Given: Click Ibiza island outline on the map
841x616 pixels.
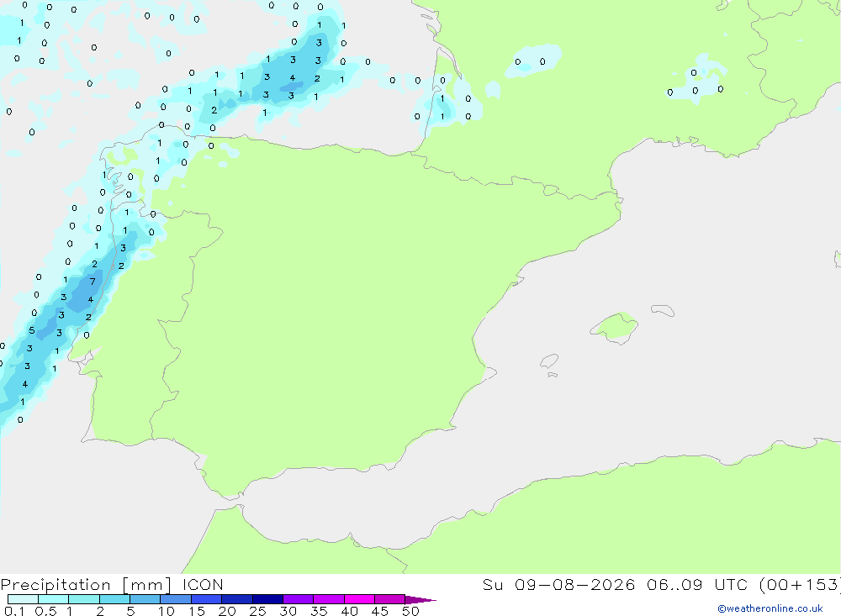Looking at the screenshot, I should tap(549, 361).
